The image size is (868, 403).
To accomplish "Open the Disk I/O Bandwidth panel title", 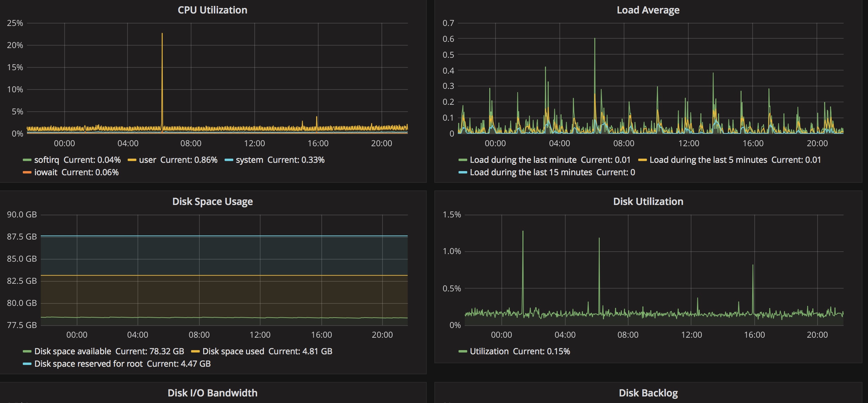I will (x=213, y=393).
